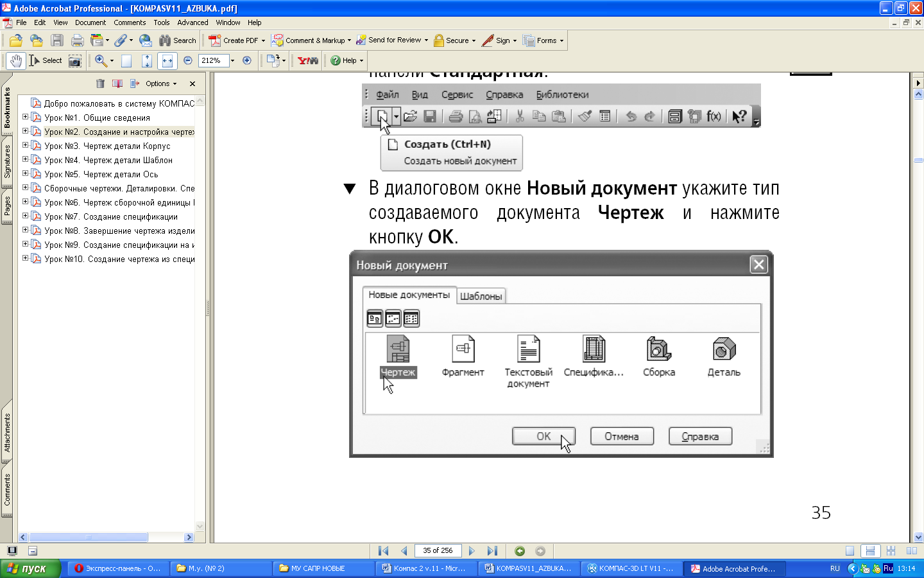Click the round minus Zoom Out button

[x=188, y=60]
